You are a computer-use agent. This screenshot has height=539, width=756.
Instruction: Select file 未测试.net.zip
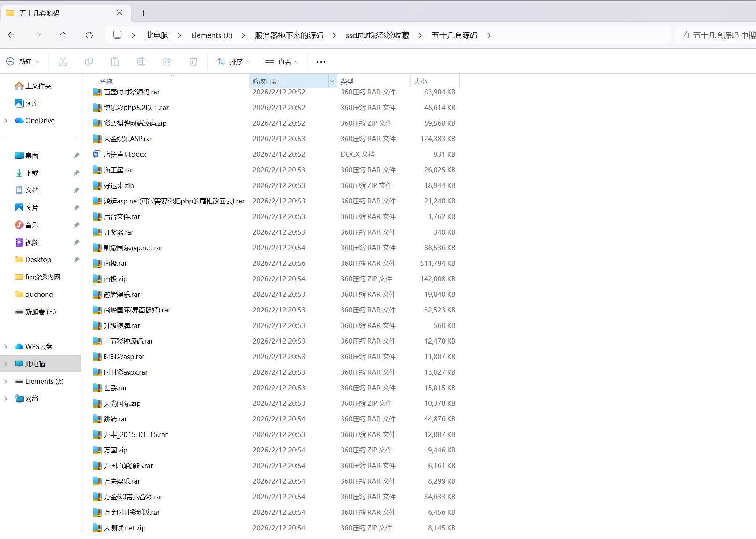tap(125, 528)
